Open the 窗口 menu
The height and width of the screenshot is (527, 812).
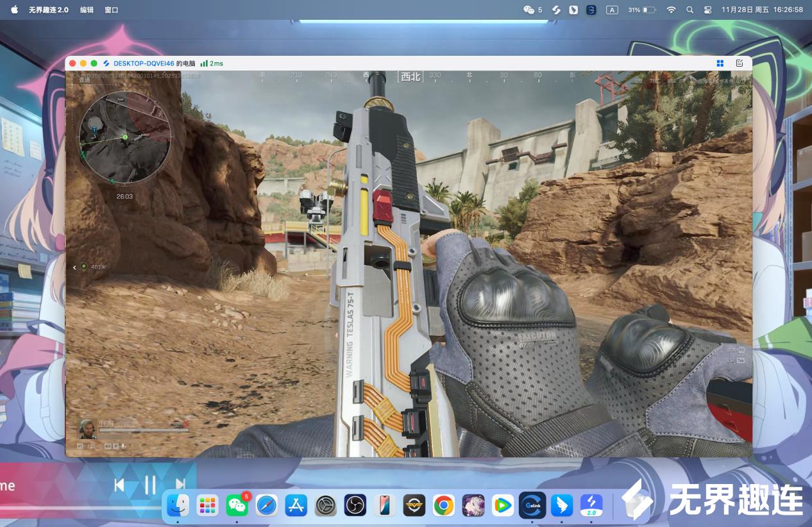pyautogui.click(x=112, y=10)
